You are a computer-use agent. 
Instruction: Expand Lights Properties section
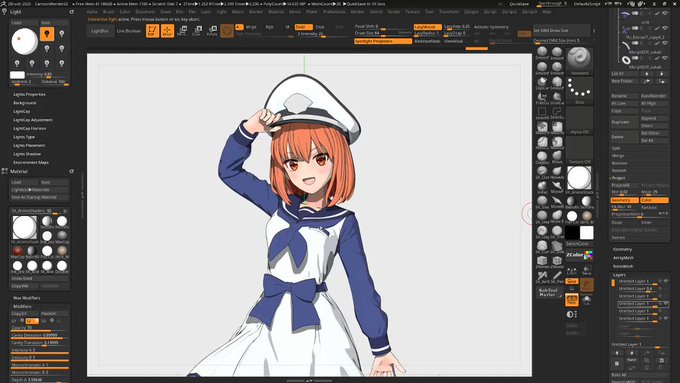(29, 94)
